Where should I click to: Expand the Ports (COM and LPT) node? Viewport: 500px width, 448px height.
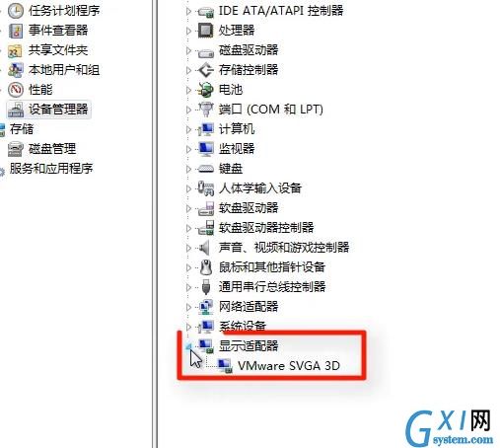click(188, 110)
